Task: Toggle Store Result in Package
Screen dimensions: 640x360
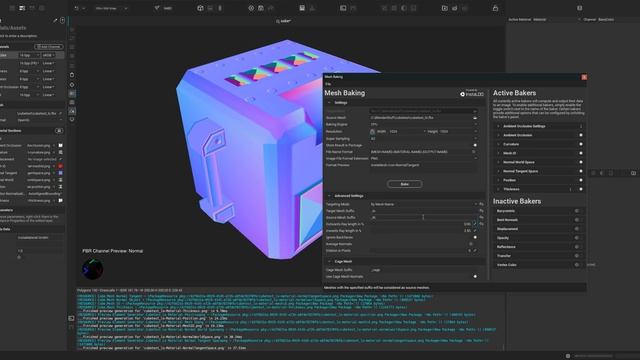Action: click(475, 145)
